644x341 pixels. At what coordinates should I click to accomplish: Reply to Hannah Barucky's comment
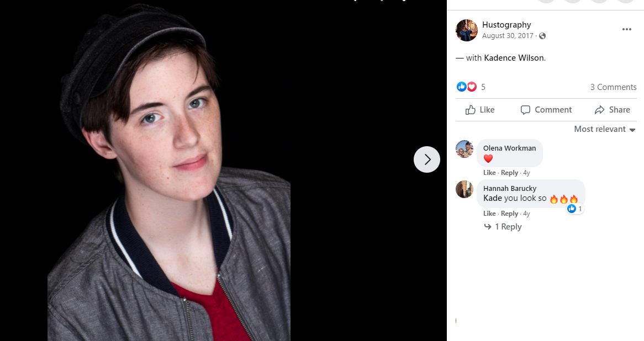click(509, 214)
